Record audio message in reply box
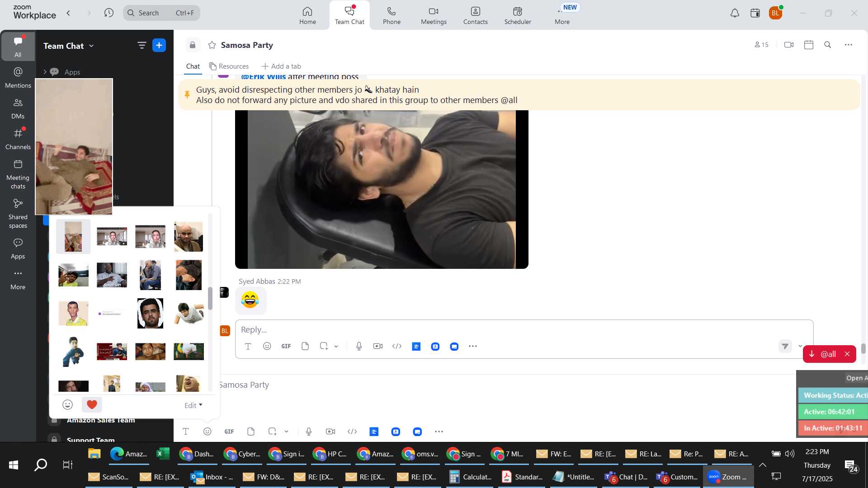Image resolution: width=868 pixels, height=488 pixels. (x=359, y=346)
